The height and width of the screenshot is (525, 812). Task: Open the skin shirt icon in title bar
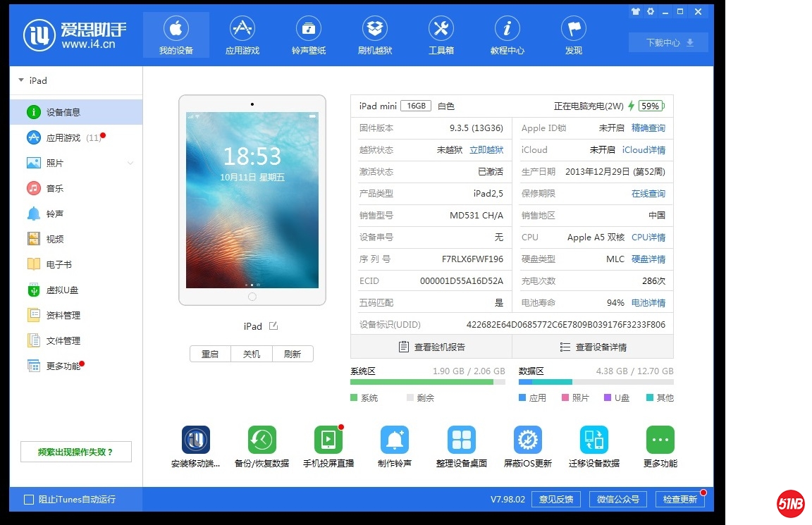635,11
